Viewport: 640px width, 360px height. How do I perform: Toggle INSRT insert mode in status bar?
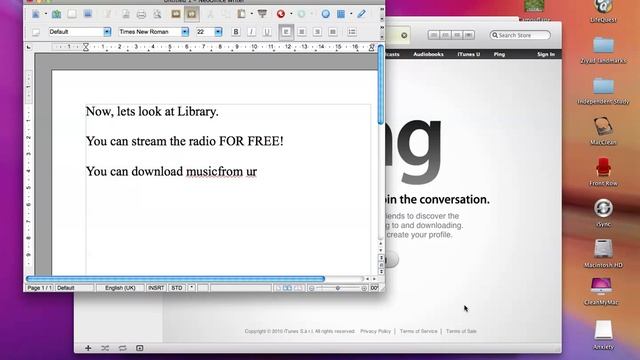pos(156,288)
